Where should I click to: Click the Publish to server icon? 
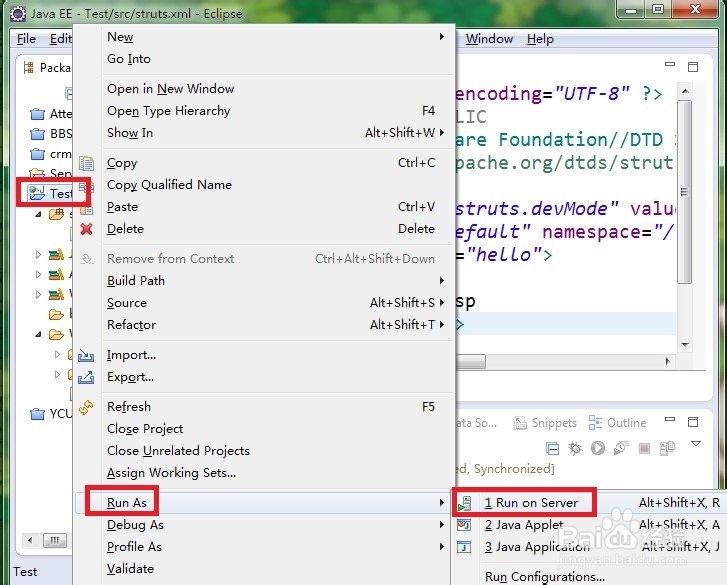pyautogui.click(x=667, y=448)
